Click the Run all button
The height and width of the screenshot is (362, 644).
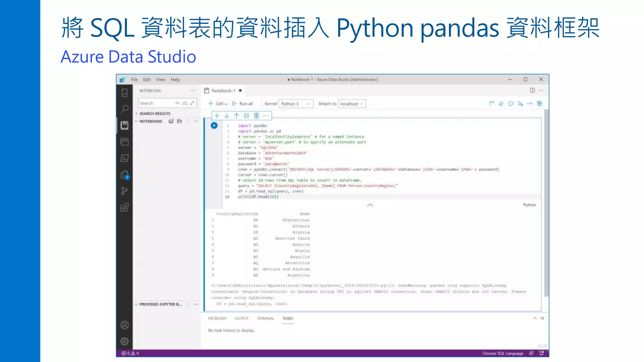242,104
